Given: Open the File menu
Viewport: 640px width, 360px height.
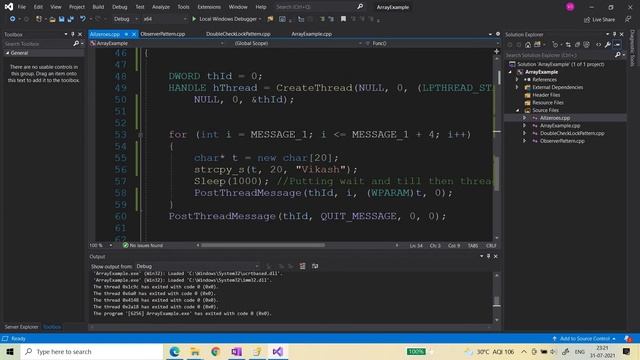Looking at the screenshot, I should click(22, 7).
